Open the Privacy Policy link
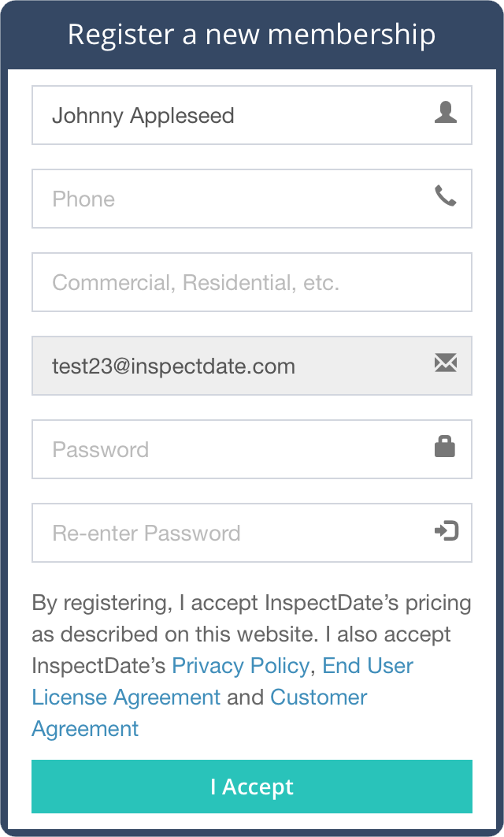 [240, 666]
